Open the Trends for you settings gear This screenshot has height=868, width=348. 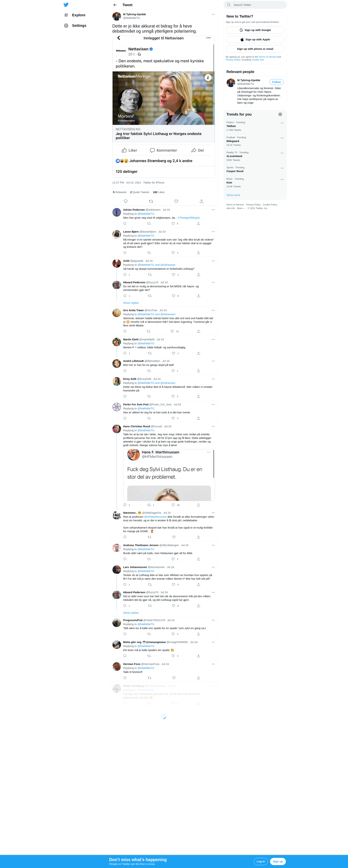[x=280, y=114]
